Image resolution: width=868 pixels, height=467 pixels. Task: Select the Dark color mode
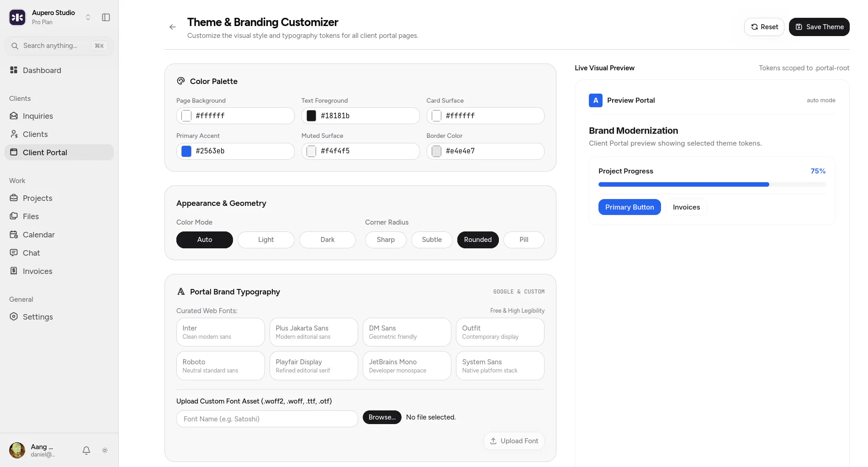coord(328,240)
